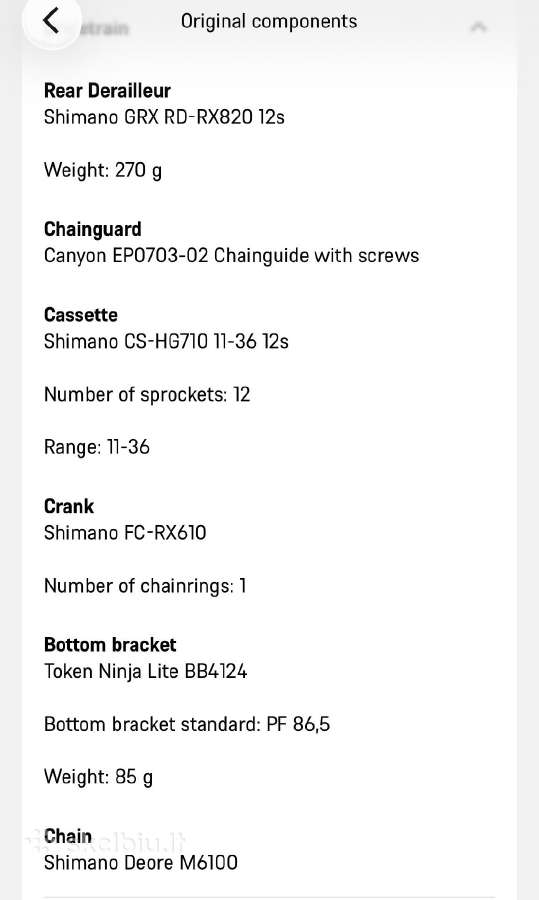Tap Shimano GRX RD-RX820 12s text
Image resolution: width=539 pixels, height=900 pixels.
[164, 117]
